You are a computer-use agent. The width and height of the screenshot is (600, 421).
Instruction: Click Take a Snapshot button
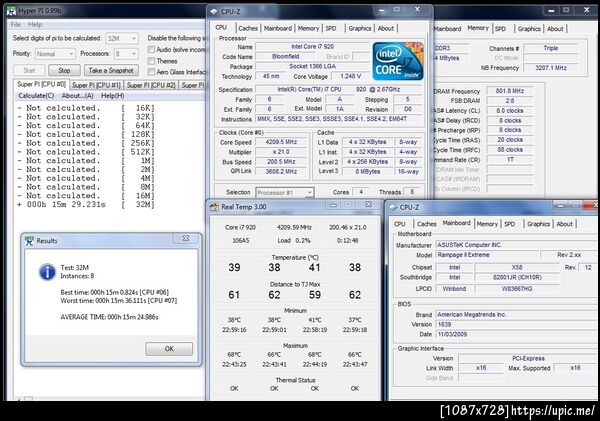coord(111,70)
